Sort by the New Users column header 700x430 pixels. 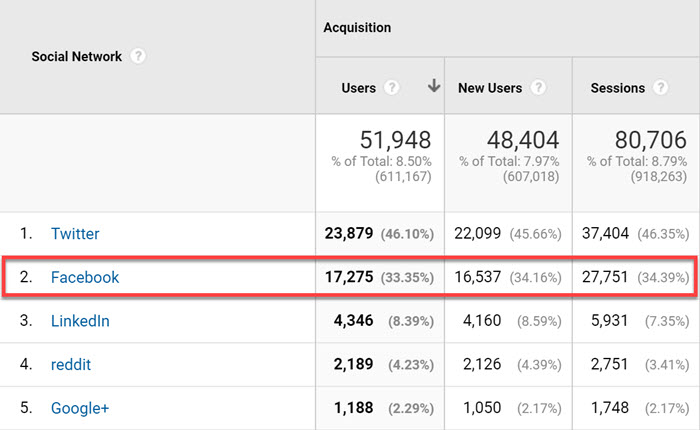490,88
